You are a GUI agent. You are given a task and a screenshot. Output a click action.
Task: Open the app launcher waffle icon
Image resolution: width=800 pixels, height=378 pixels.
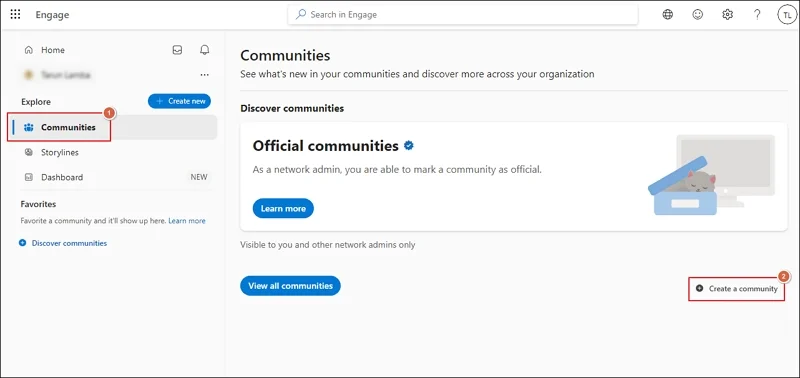coord(15,14)
